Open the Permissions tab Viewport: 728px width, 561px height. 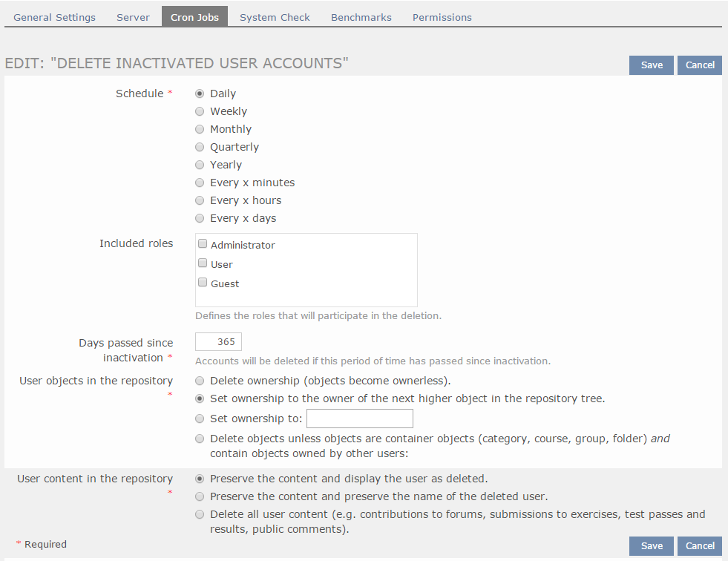(442, 17)
